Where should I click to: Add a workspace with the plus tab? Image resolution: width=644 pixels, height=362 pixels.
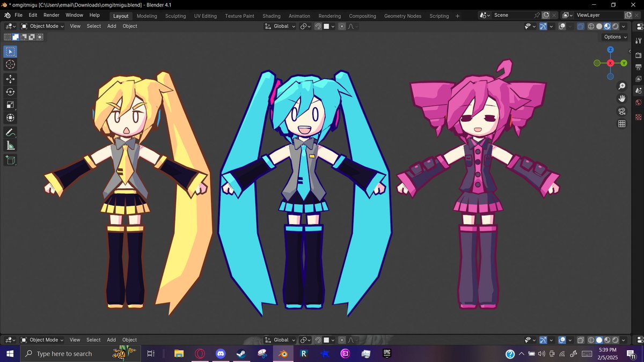457,16
